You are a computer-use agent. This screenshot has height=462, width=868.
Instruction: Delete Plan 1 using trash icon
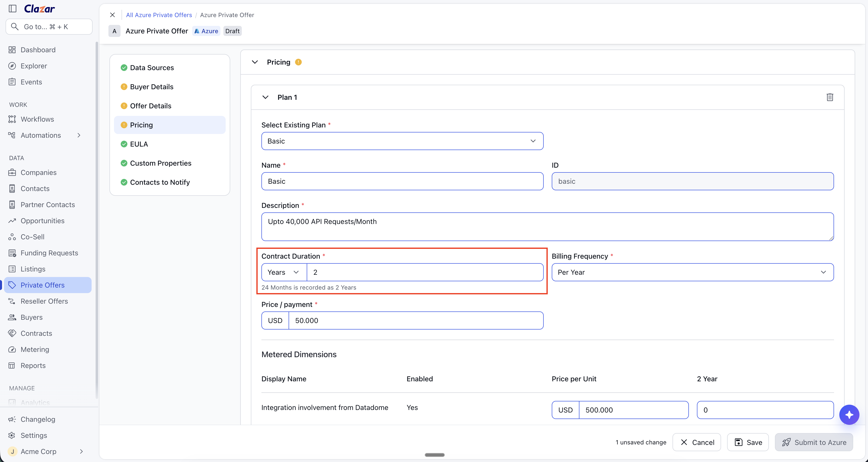point(830,97)
